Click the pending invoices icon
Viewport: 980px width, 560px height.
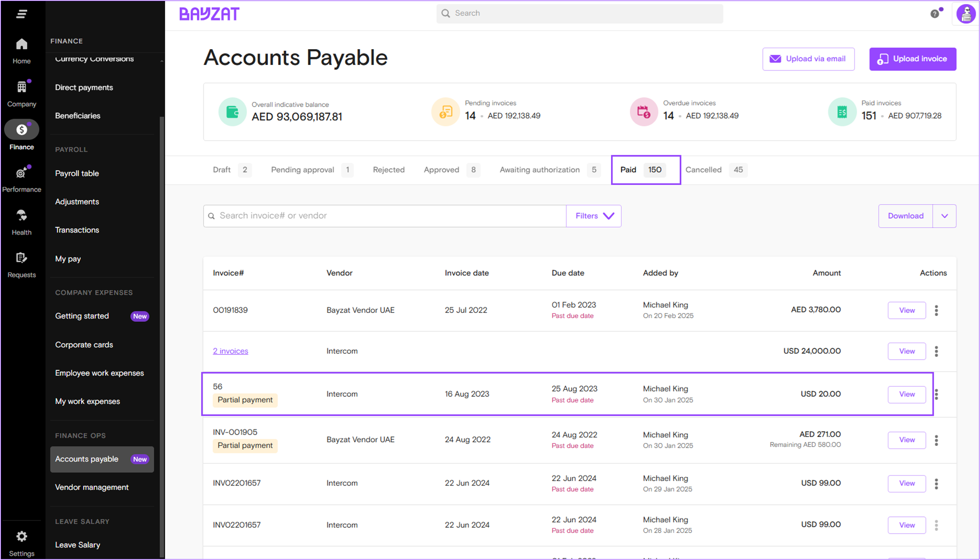point(445,112)
